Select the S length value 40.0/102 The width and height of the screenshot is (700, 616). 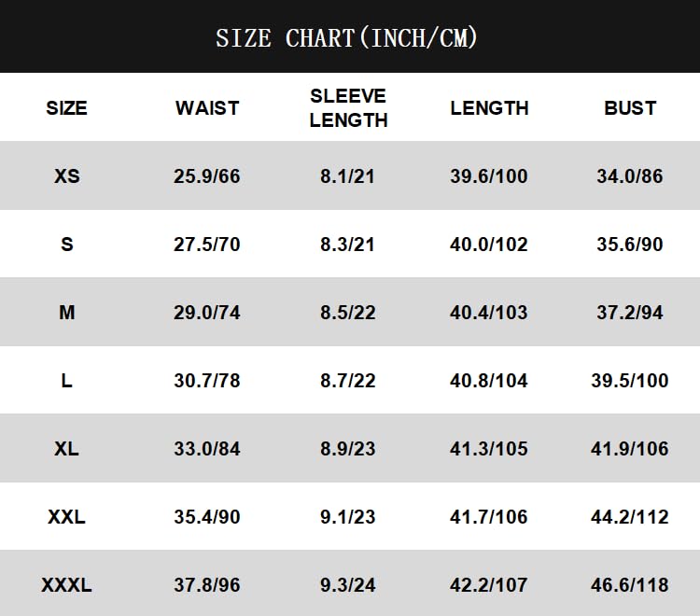pyautogui.click(x=489, y=245)
